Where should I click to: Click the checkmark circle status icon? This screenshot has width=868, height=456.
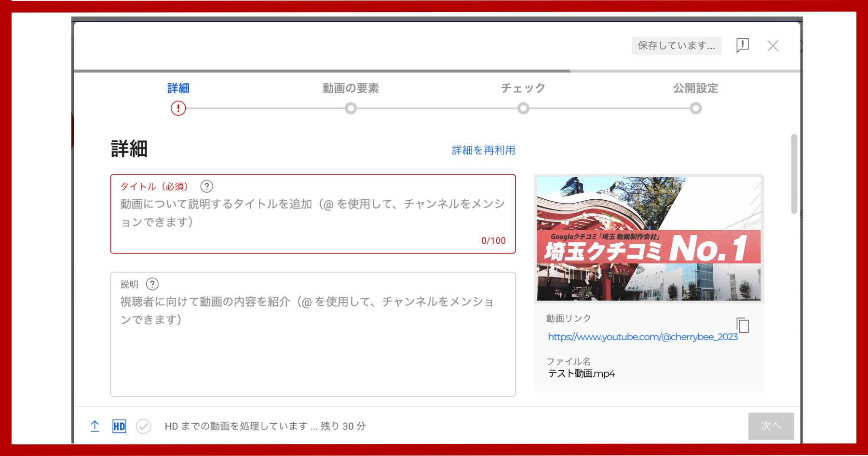tap(143, 426)
